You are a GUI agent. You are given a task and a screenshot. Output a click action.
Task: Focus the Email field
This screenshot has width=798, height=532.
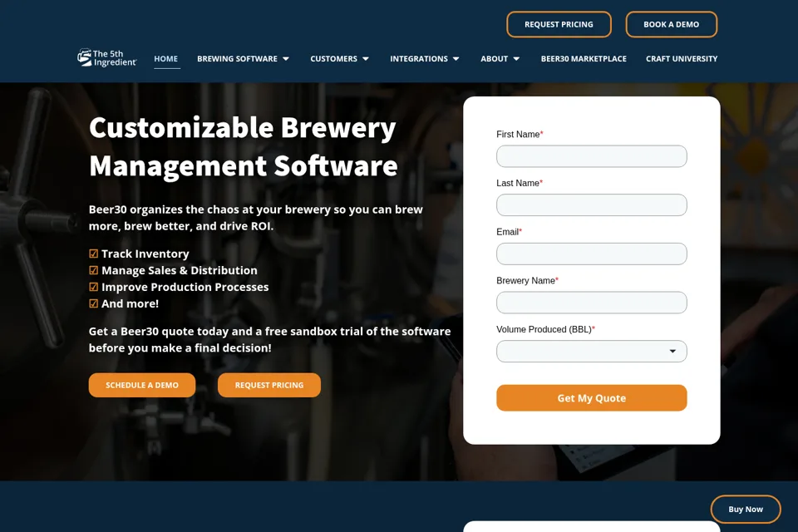(x=591, y=254)
